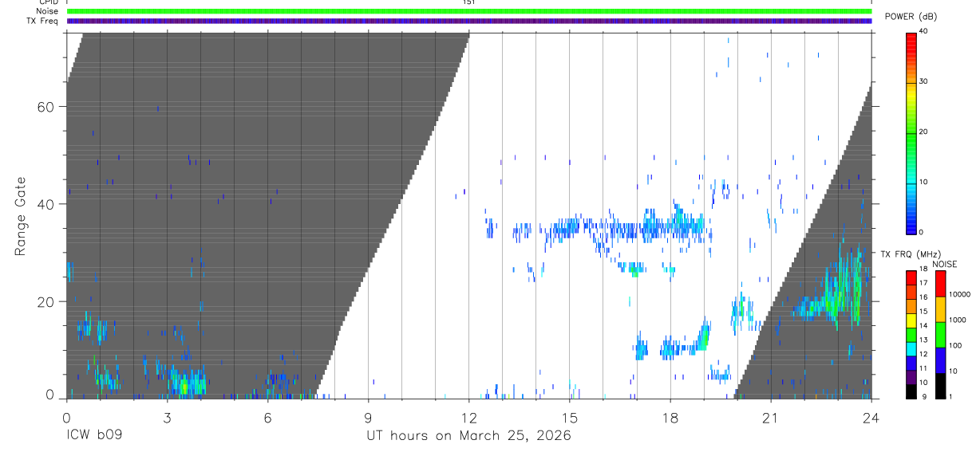
Task: Click the NOISE legend title
Action: (x=945, y=264)
